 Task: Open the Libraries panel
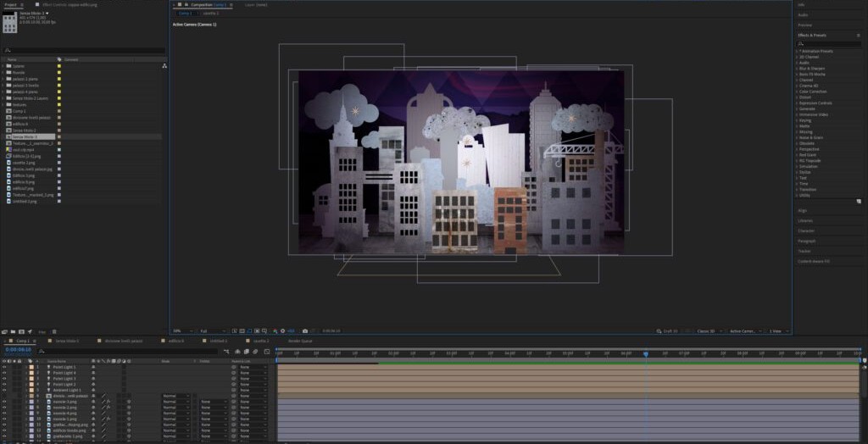pyautogui.click(x=805, y=220)
